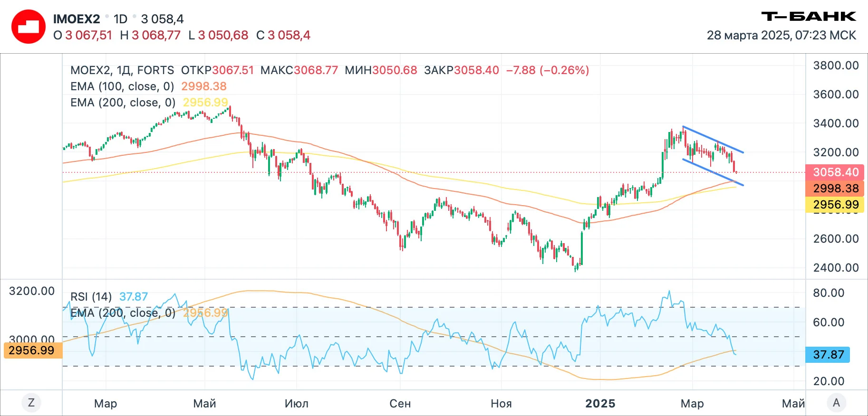Click the yellow 2956.99 EMA price label
Image resolution: width=868 pixels, height=416 pixels.
pyautogui.click(x=835, y=205)
